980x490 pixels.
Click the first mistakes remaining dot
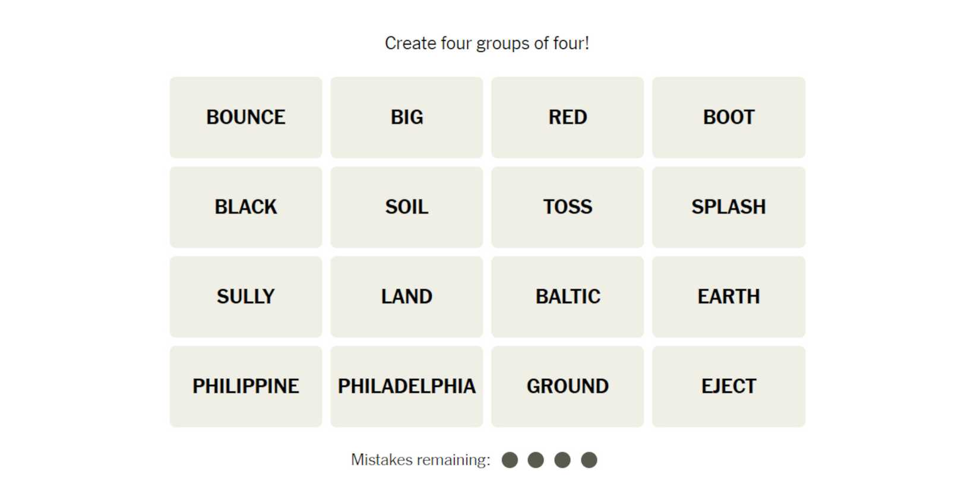(x=510, y=460)
